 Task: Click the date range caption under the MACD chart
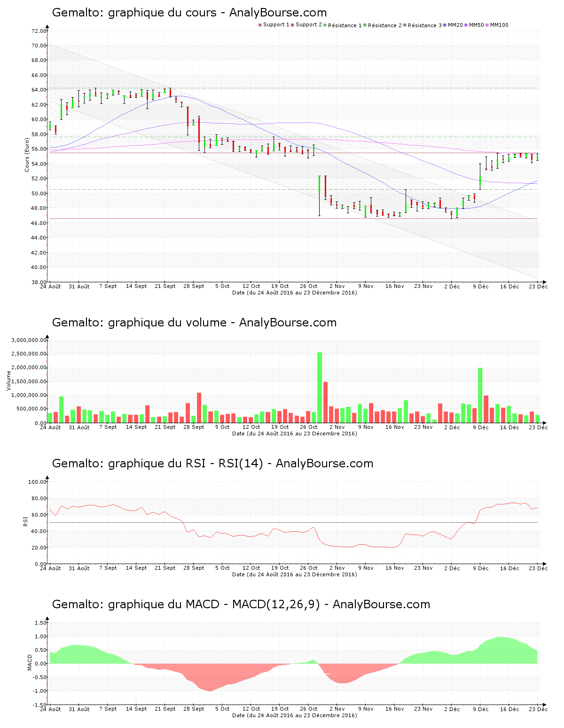coord(295,715)
